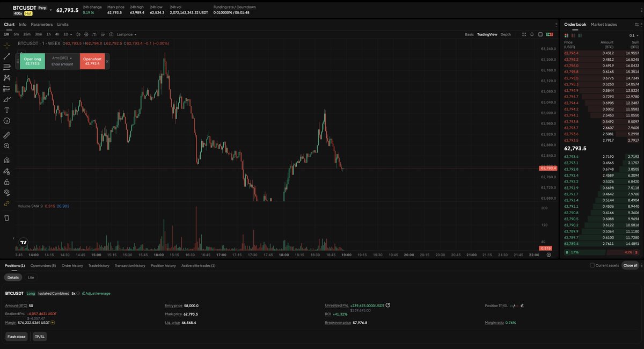This screenshot has height=349, width=644.
Task: Toggle stay in drawing mode
Action: [x=7, y=171]
